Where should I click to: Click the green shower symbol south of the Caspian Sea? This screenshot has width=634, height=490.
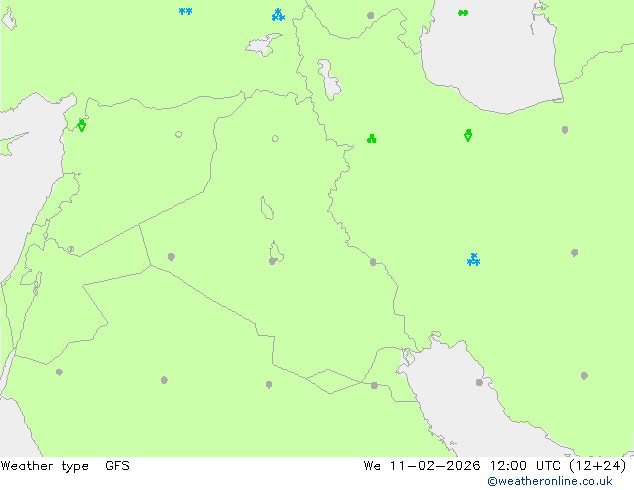(468, 135)
